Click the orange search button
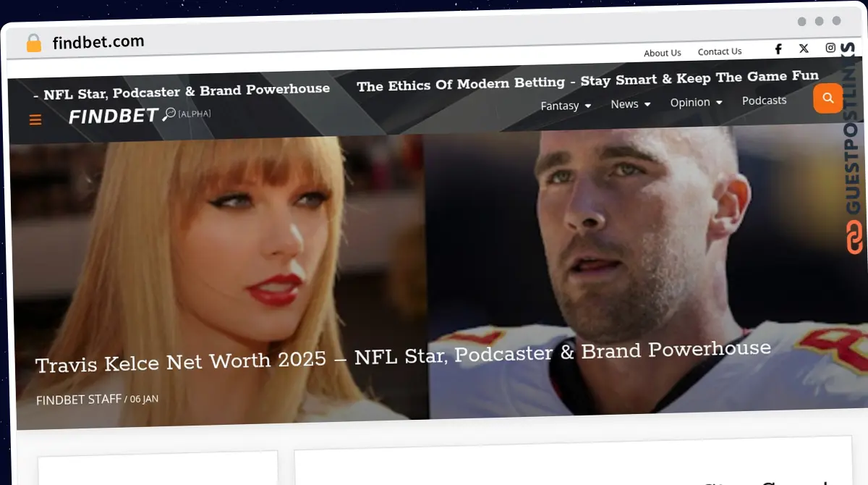868x485 pixels. 828,98
